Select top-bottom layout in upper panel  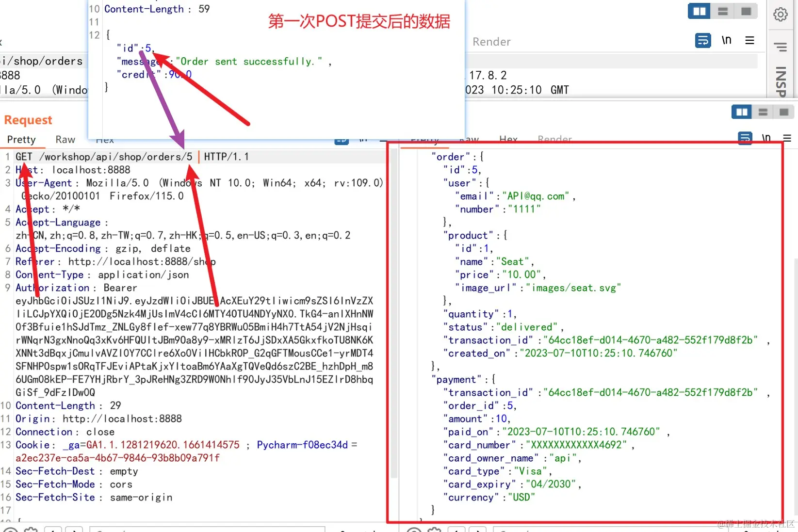(x=723, y=11)
